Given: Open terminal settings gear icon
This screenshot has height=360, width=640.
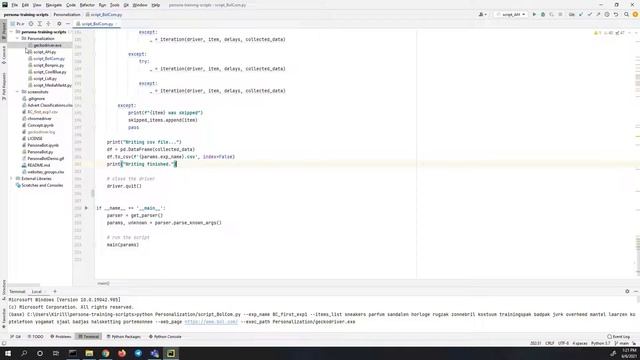Looking at the screenshot, I should 627,291.
